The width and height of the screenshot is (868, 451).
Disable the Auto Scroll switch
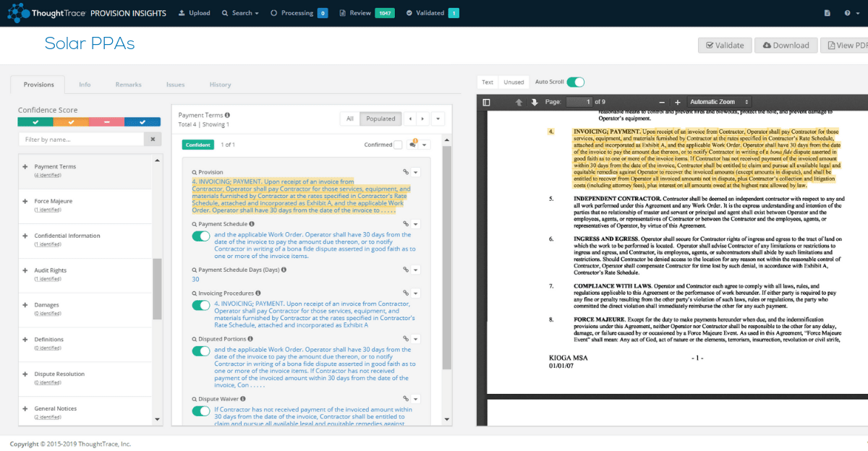pos(575,82)
